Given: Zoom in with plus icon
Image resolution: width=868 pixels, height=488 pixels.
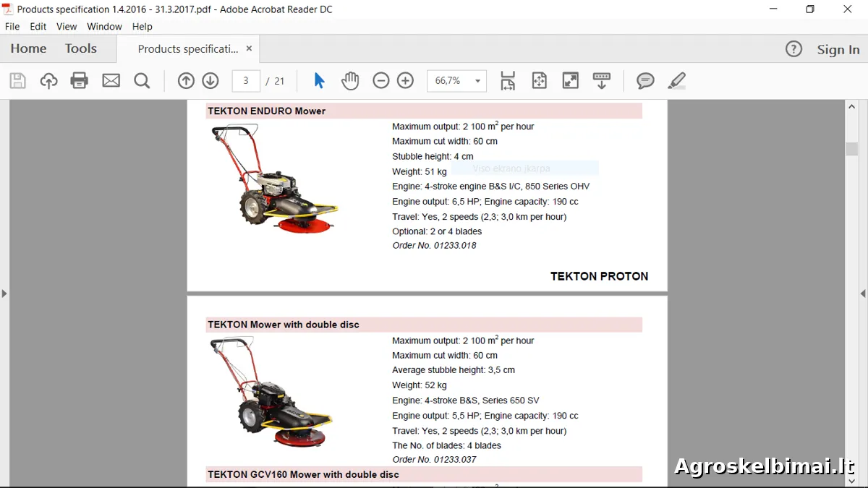Looking at the screenshot, I should pyautogui.click(x=406, y=80).
